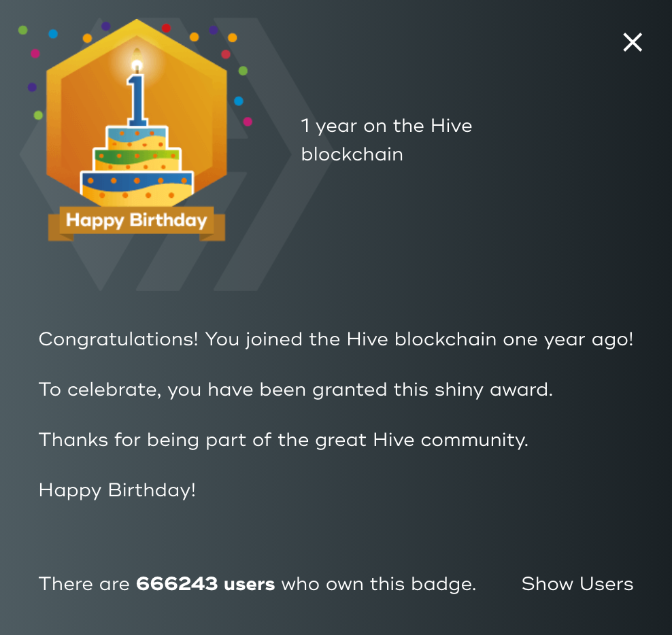
Task: Click the blue confetti dot right of the badge
Action: click(x=239, y=101)
